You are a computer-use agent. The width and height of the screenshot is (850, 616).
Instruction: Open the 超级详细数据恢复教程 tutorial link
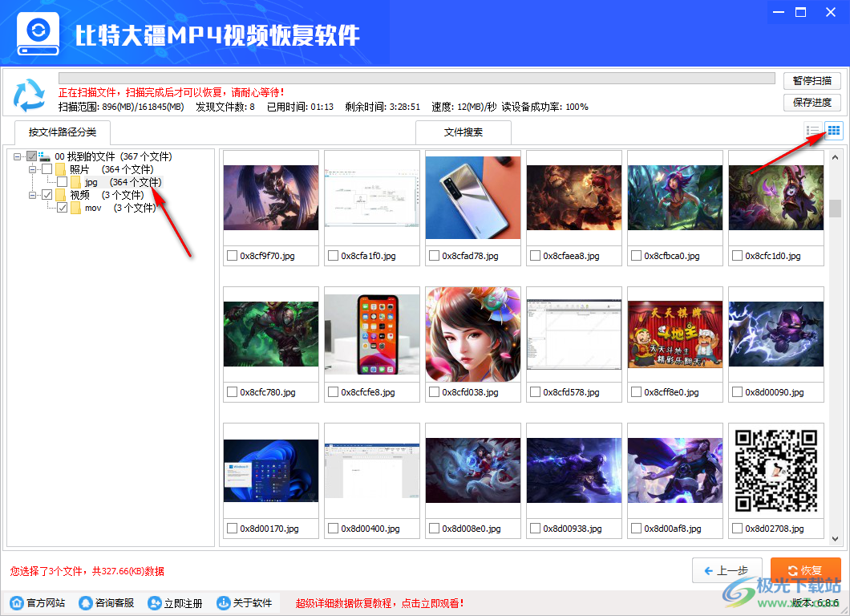(379, 603)
